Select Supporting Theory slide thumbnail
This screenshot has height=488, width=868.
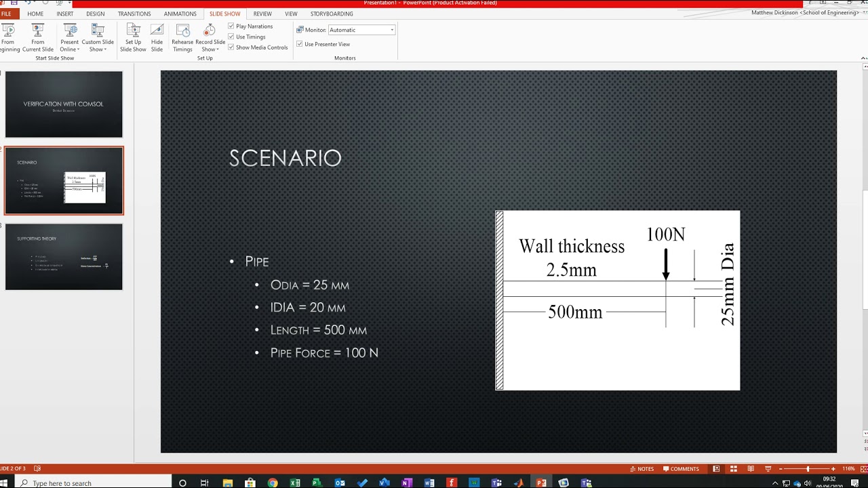click(64, 257)
